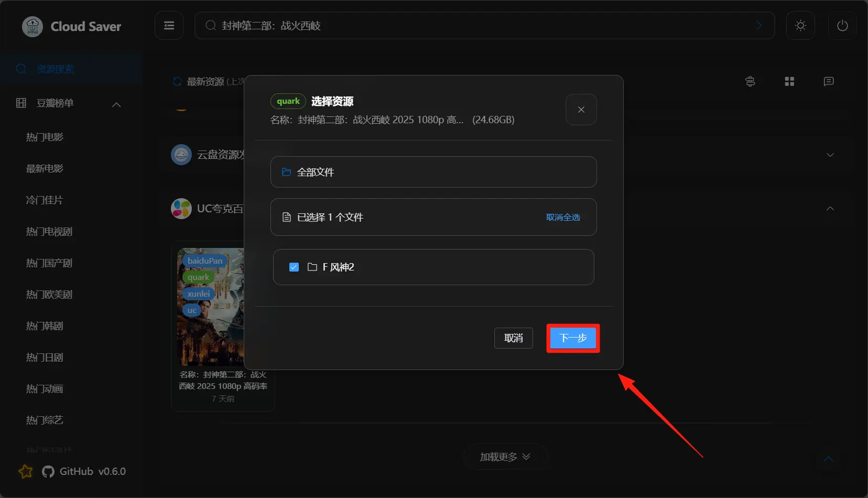Viewport: 868px width, 498px height.
Task: Click the grid view layout icon
Action: coord(789,81)
